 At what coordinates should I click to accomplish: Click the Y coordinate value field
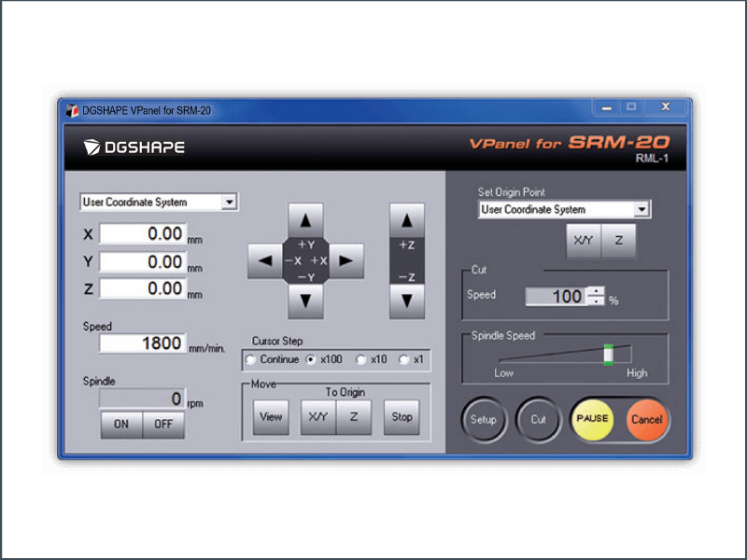tap(143, 261)
